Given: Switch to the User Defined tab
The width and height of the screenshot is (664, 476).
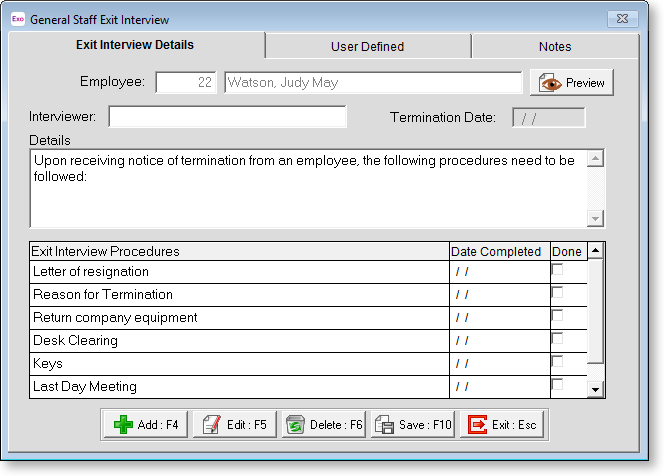Looking at the screenshot, I should pyautogui.click(x=367, y=46).
